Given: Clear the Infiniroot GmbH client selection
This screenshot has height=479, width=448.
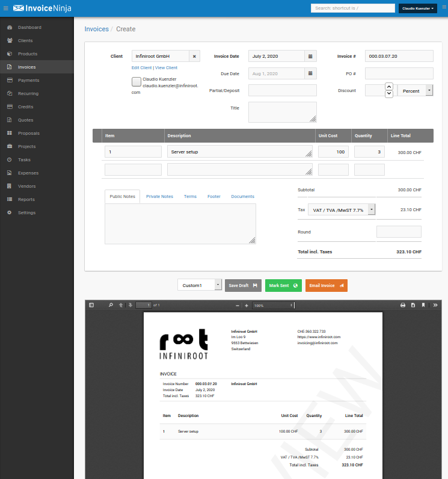Looking at the screenshot, I should 194,56.
